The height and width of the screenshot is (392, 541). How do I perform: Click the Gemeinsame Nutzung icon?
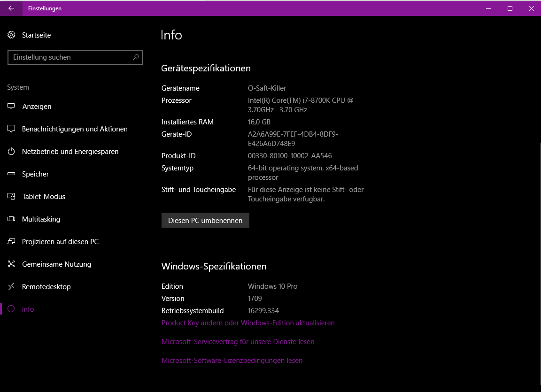point(11,264)
